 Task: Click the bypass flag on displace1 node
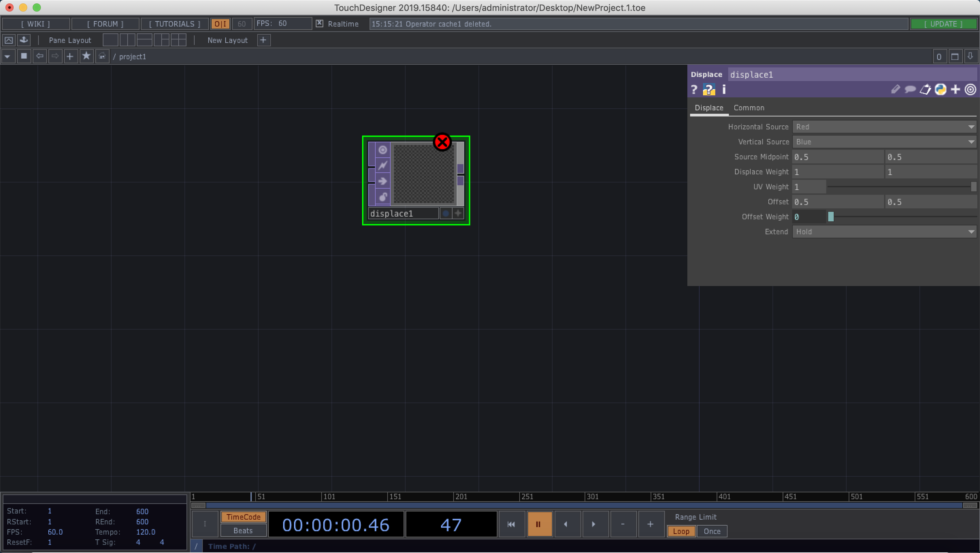(382, 165)
